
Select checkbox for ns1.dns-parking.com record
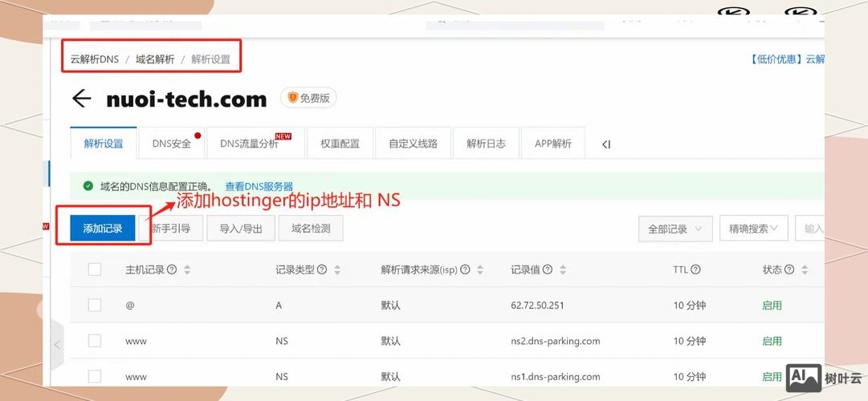(95, 376)
